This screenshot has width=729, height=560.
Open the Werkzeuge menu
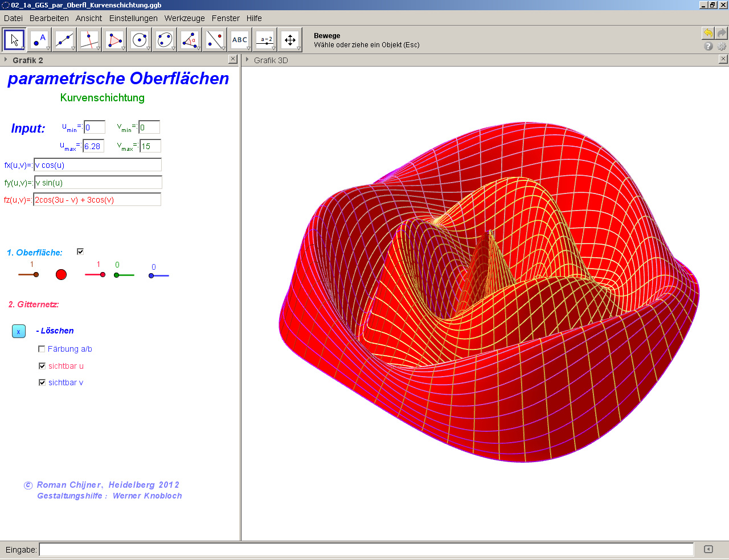tap(184, 18)
